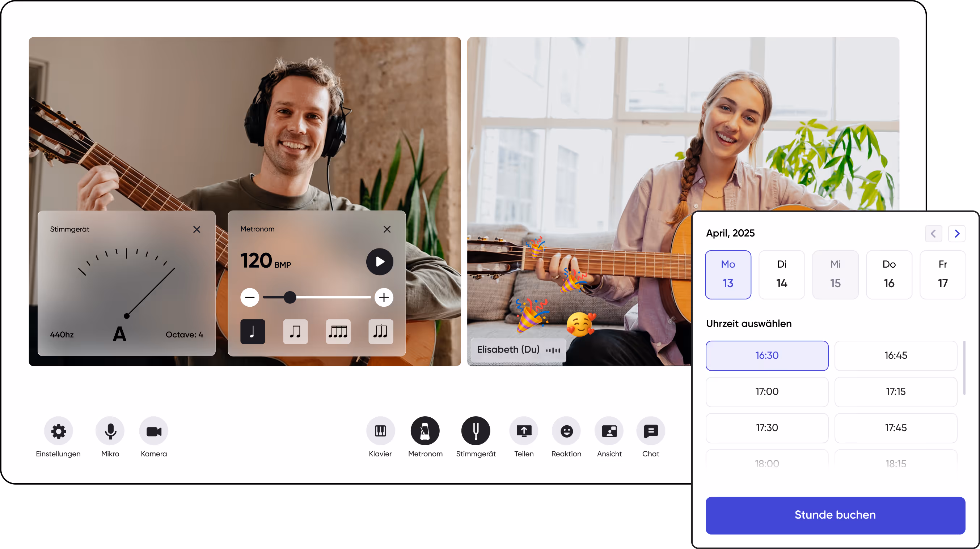Viewport: 980px width, 549px height.
Task: Open Einstellungen gear settings
Action: pos(58,431)
